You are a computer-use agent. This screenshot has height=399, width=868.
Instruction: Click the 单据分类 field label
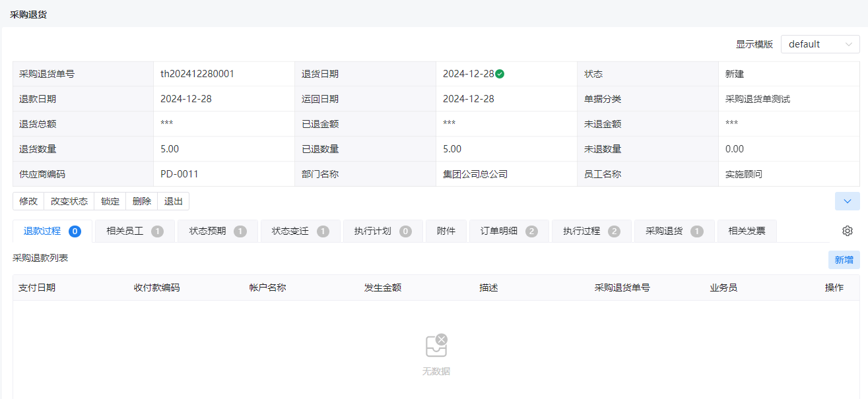pos(603,99)
